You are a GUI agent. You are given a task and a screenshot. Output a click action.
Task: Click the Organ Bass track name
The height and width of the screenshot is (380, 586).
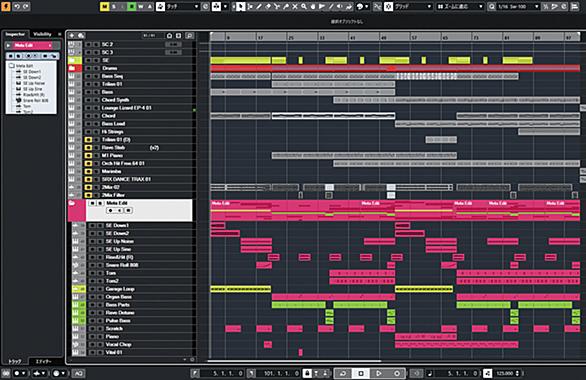[118, 297]
